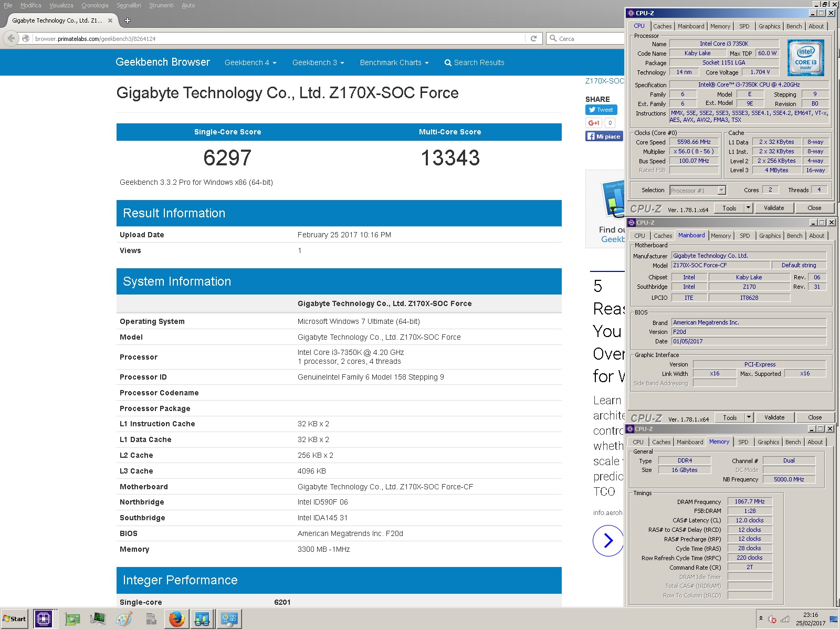The height and width of the screenshot is (630, 840).
Task: Click the Intel Core i3-7350K @ 4.20 GHz text
Action: pos(351,352)
